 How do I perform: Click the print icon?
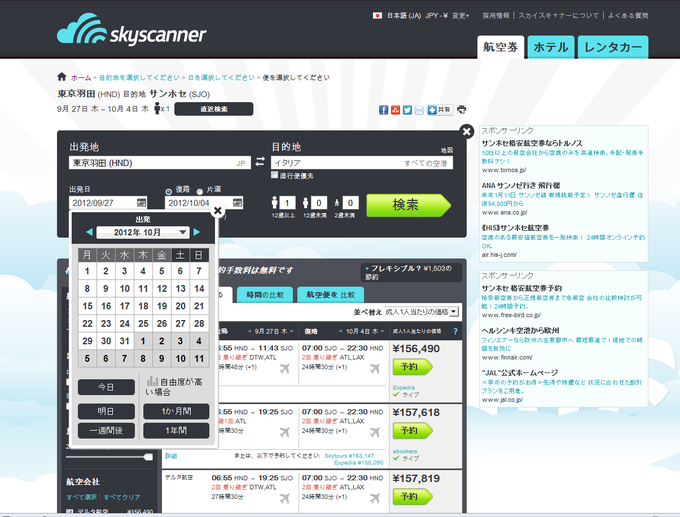point(462,109)
